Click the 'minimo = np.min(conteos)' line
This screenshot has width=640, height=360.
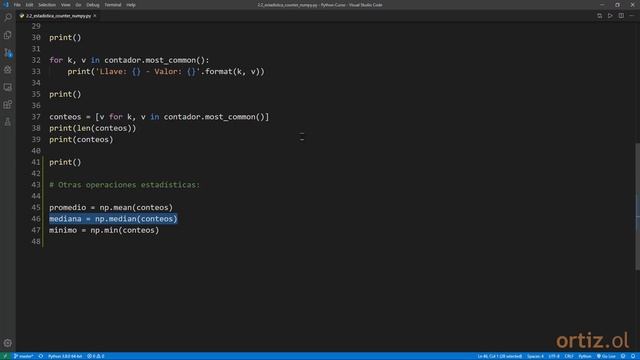pos(104,230)
